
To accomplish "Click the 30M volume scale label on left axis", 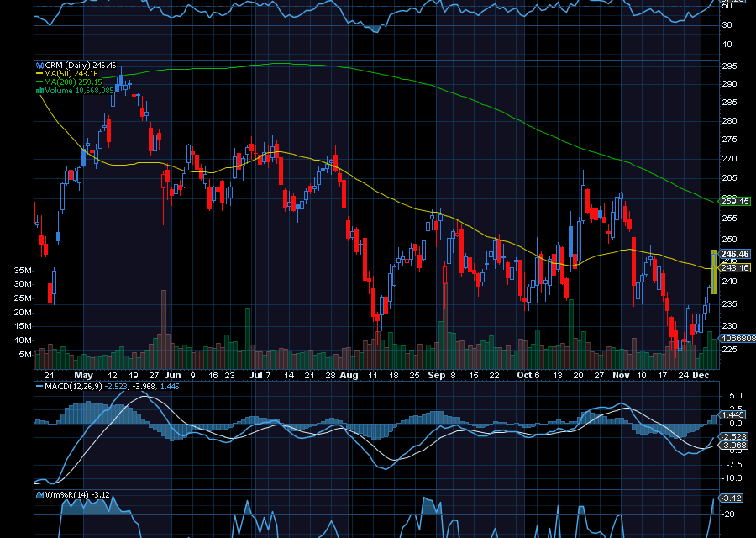I will 24,285.
